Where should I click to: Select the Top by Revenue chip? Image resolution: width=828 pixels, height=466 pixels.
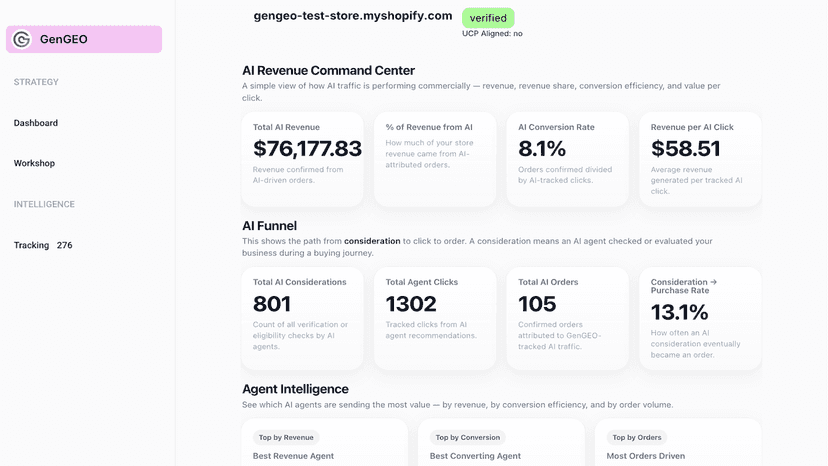click(x=286, y=437)
